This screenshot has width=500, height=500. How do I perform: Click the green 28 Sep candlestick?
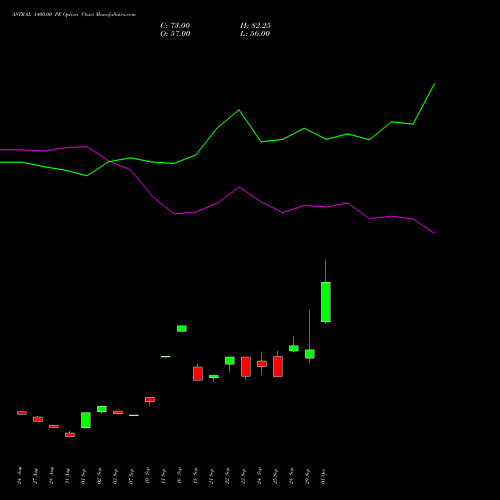coord(294,348)
